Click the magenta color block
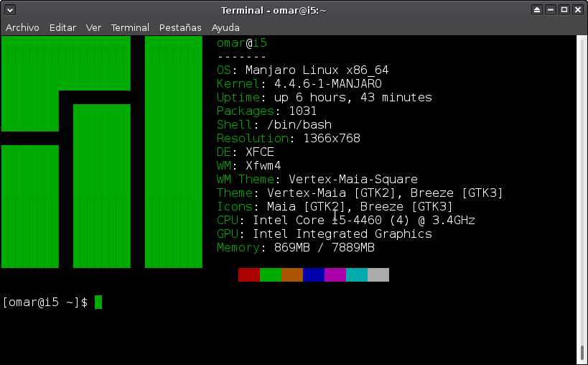Viewport: 588px width, 365px height. 335,274
